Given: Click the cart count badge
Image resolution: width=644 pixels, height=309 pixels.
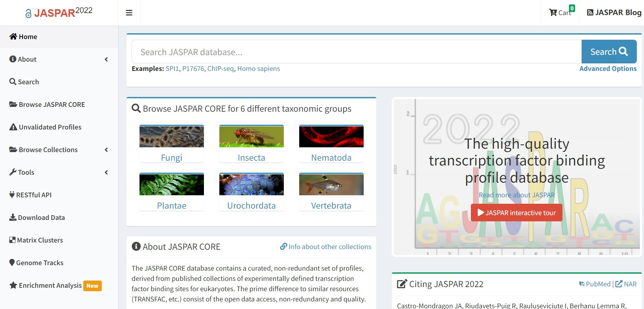Looking at the screenshot, I should click(x=572, y=8).
